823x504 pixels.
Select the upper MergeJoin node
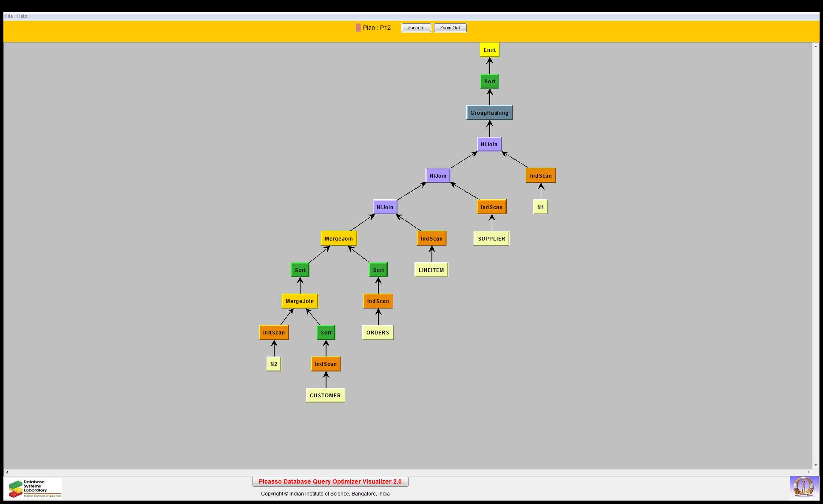click(339, 239)
